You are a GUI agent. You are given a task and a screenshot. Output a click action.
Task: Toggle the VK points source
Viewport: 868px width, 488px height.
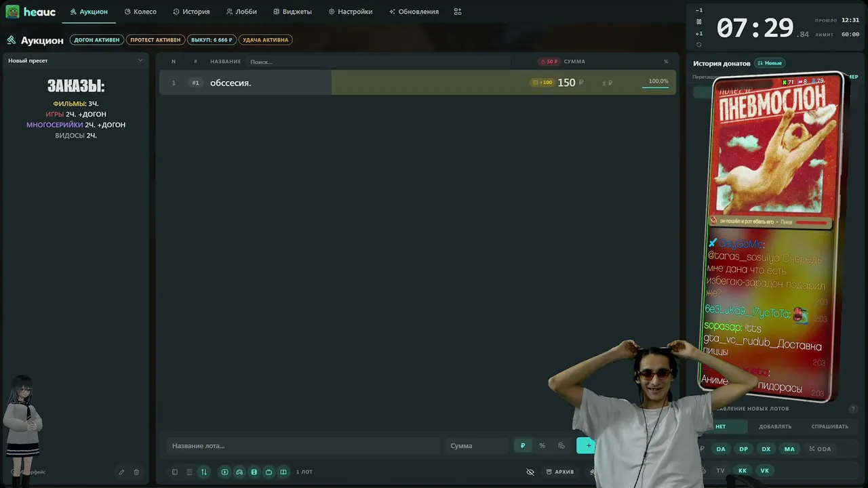point(765,470)
